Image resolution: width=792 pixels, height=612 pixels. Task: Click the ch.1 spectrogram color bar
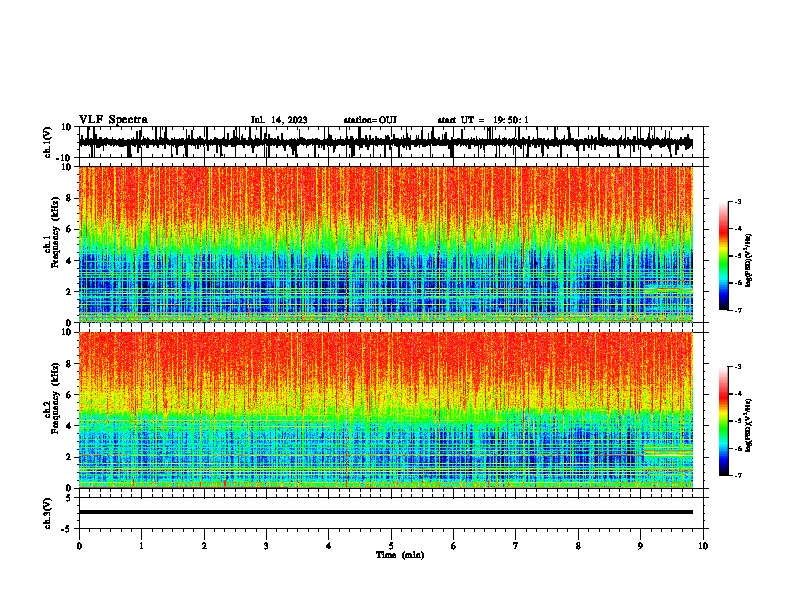click(723, 256)
